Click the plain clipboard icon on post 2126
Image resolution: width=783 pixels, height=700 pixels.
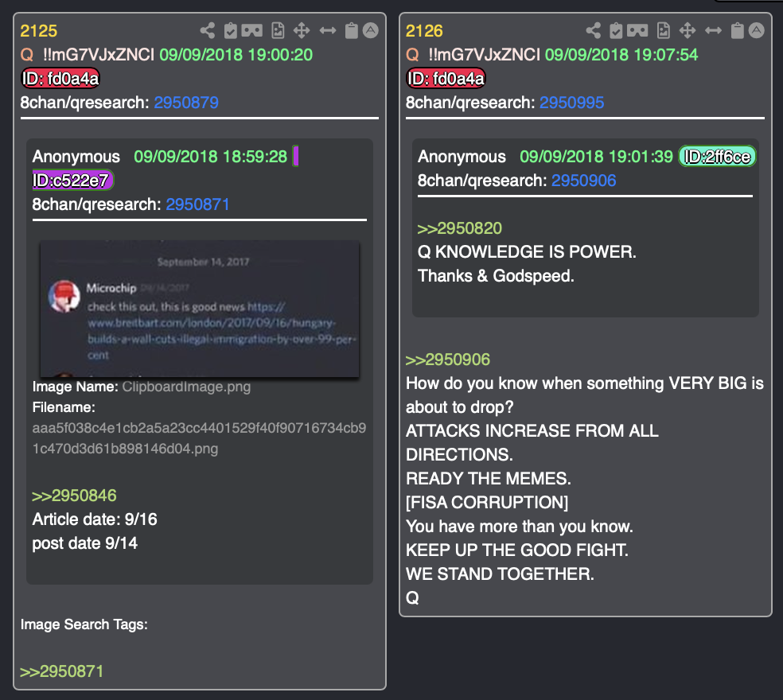click(738, 30)
